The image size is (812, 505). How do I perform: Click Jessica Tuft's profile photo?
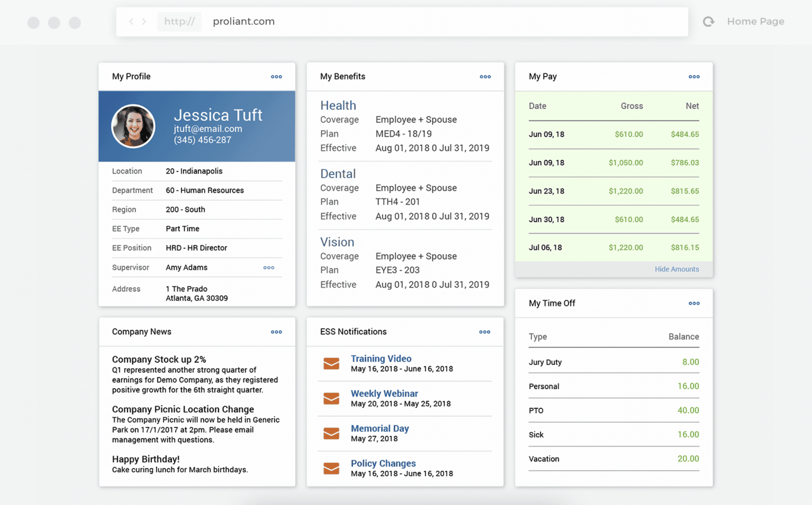133,126
